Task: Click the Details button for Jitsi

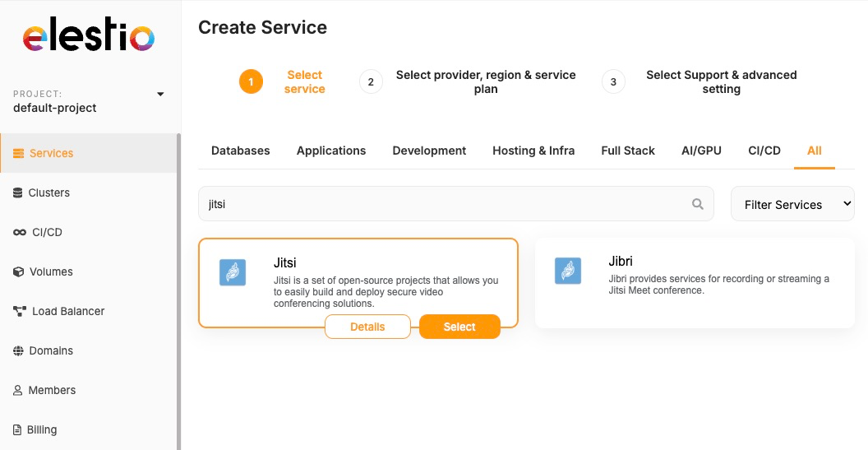Action: point(367,327)
